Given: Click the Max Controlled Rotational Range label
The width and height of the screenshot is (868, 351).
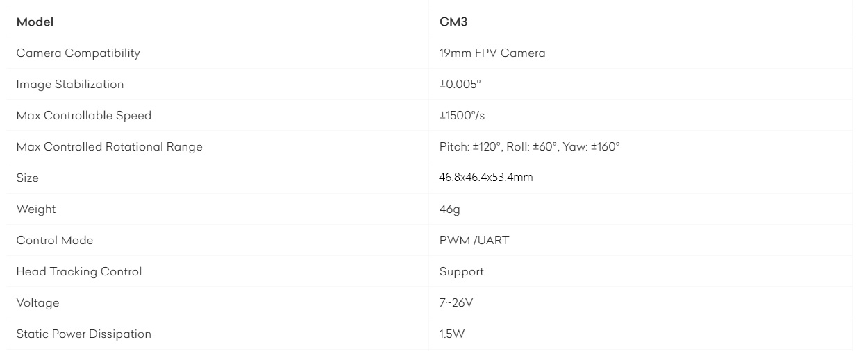Looking at the screenshot, I should click(x=110, y=146).
